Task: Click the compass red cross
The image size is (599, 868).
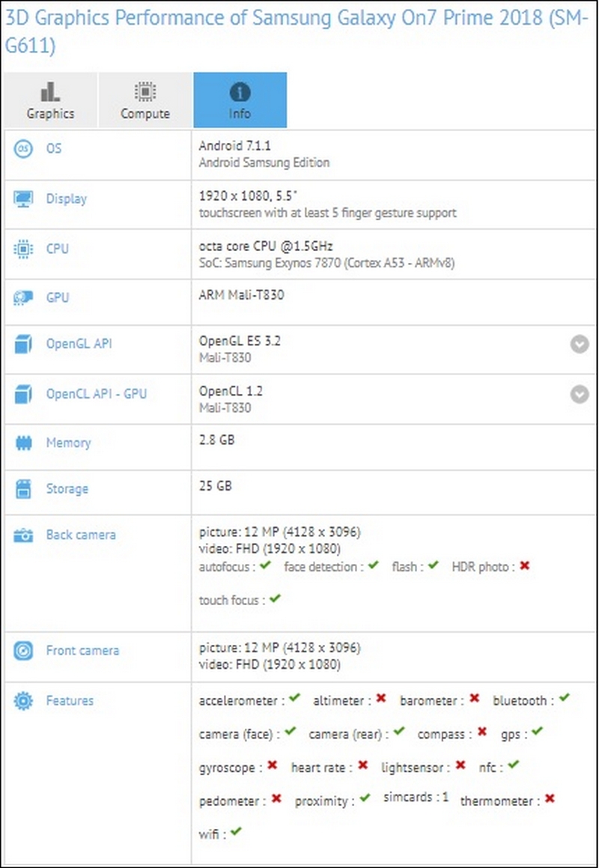Action: pyautogui.click(x=482, y=732)
